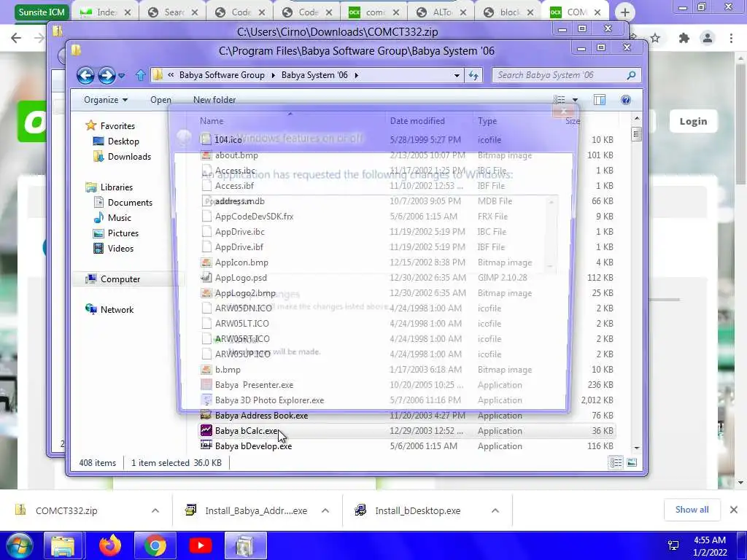Screen dimensions: 747x560
Task: Select the Babya bDevelop.exe file
Action: point(407,446)
